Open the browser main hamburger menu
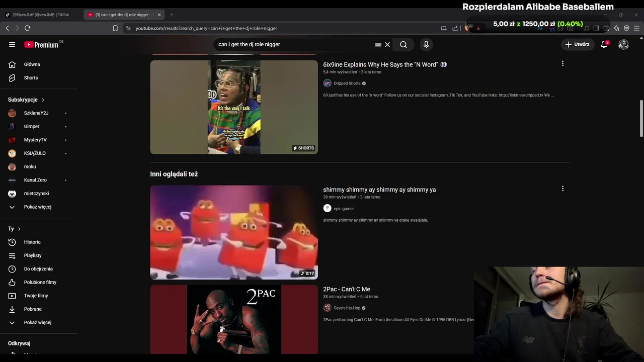Viewport: 644px width, 362px height. [636, 28]
